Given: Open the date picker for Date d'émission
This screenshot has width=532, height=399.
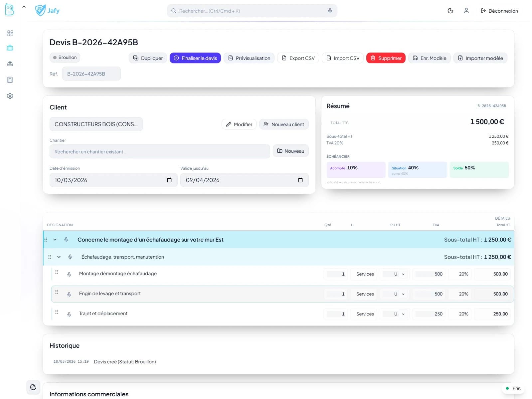Looking at the screenshot, I should click(169, 180).
